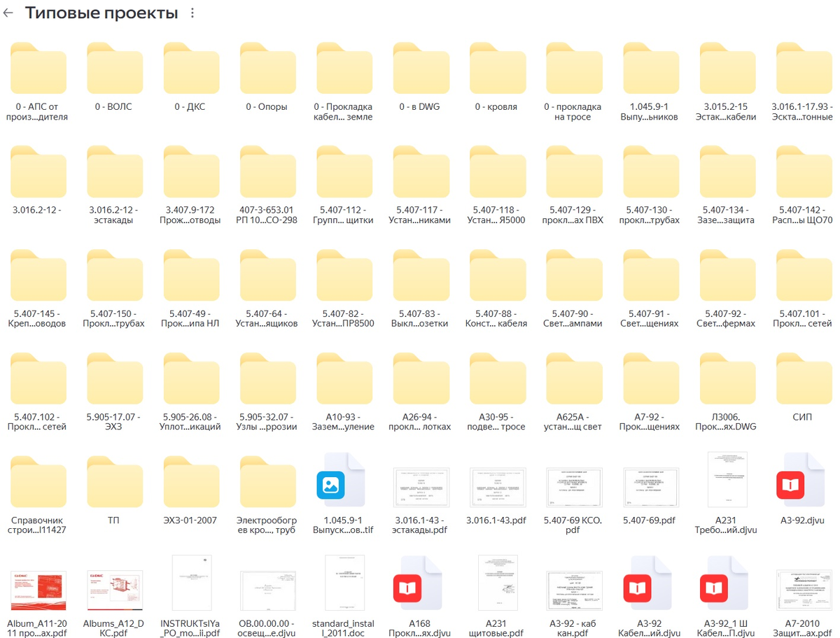
Task: Open the Справочник строи...I11427 folder
Action: 38,483
